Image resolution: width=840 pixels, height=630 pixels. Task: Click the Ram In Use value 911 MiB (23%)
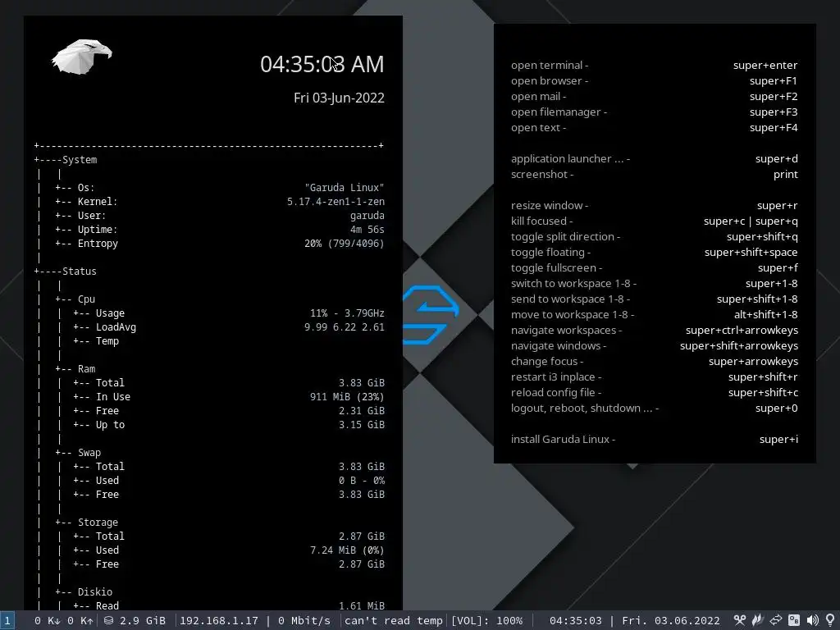347,396
